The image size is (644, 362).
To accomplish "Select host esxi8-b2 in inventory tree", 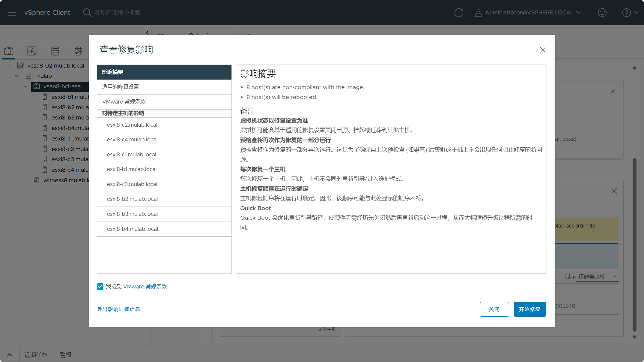I will point(70,107).
